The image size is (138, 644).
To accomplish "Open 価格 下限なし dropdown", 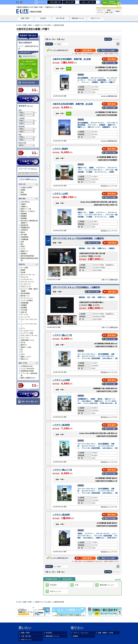I will click(x=26, y=113).
